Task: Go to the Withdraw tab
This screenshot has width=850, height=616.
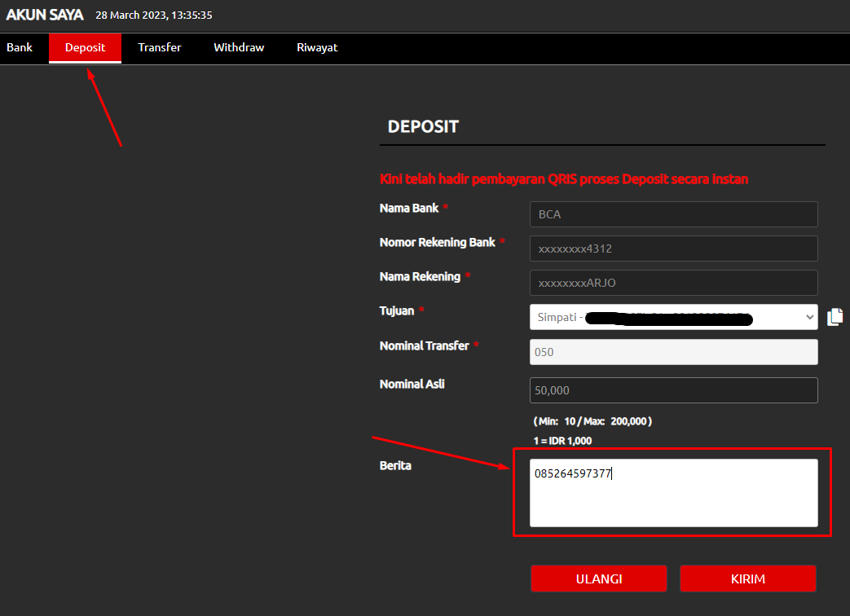Action: [x=239, y=47]
